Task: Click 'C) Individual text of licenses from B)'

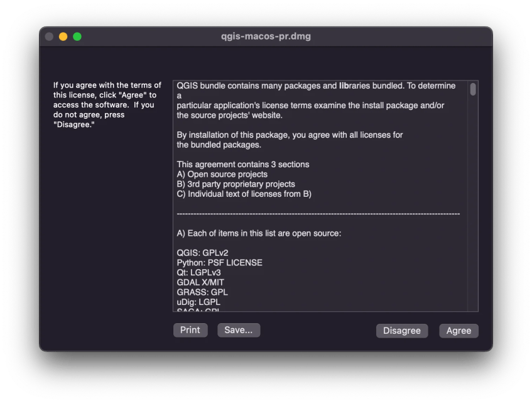Action: pyautogui.click(x=244, y=194)
